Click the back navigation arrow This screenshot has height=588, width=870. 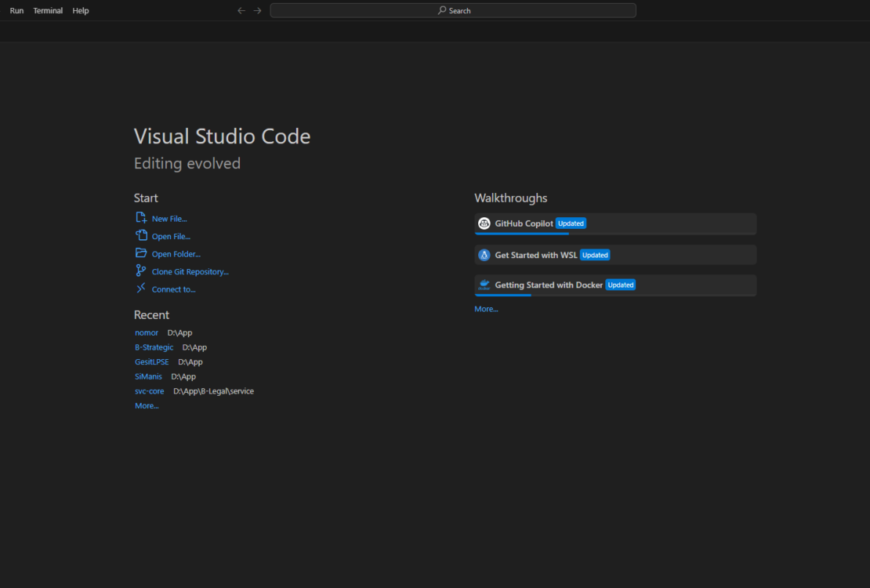pos(241,10)
